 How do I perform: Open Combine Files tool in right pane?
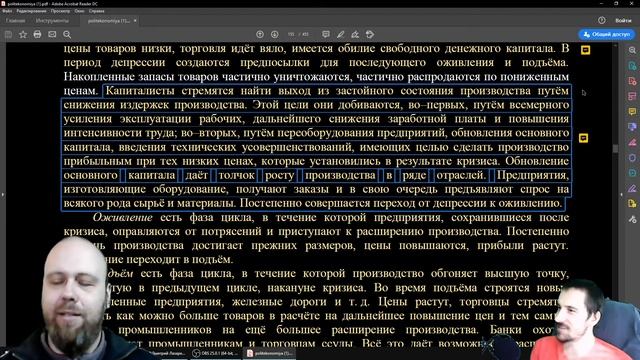(632, 127)
